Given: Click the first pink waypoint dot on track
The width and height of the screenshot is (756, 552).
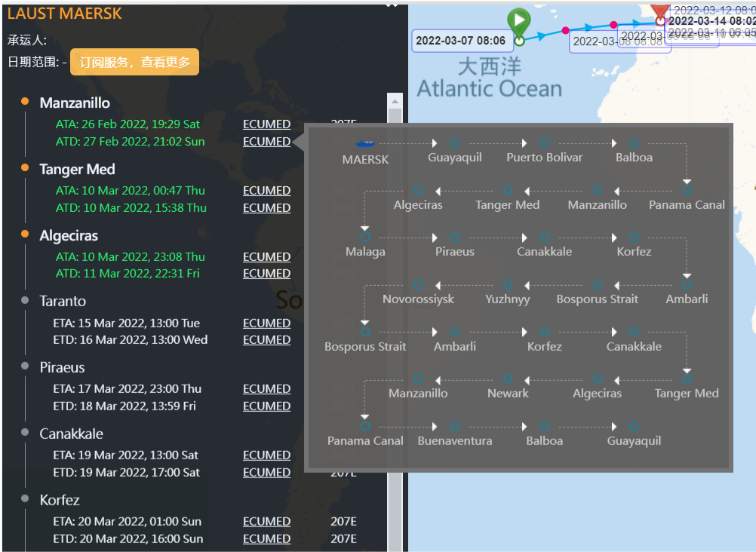Looking at the screenshot, I should click(x=565, y=30).
